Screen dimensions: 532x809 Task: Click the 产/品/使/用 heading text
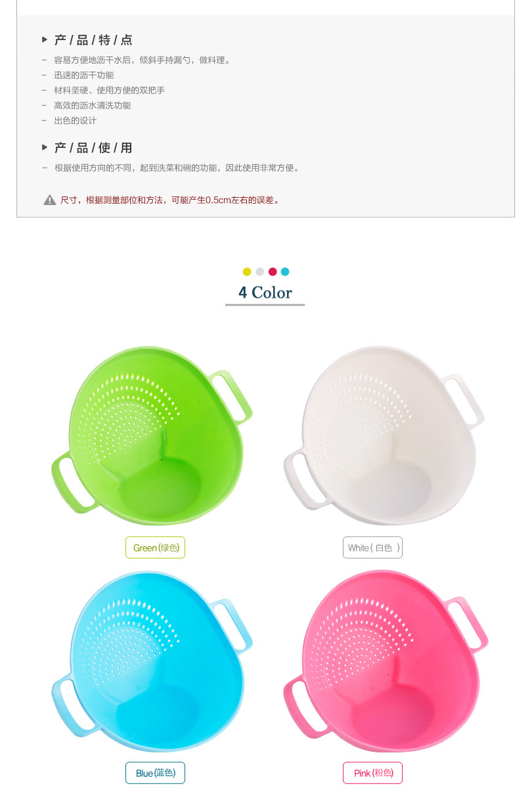coord(93,148)
